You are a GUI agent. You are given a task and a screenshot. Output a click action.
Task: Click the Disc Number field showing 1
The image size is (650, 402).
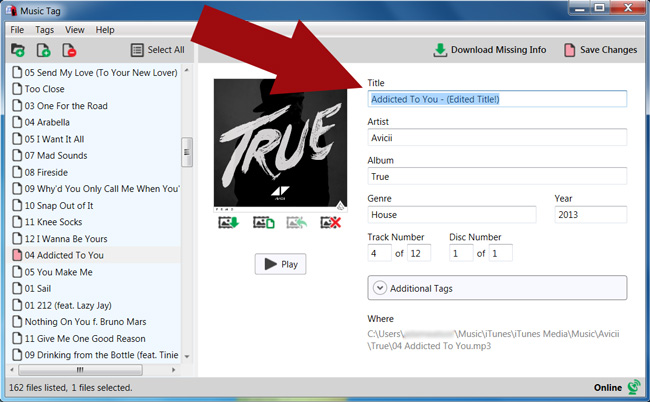(461, 253)
